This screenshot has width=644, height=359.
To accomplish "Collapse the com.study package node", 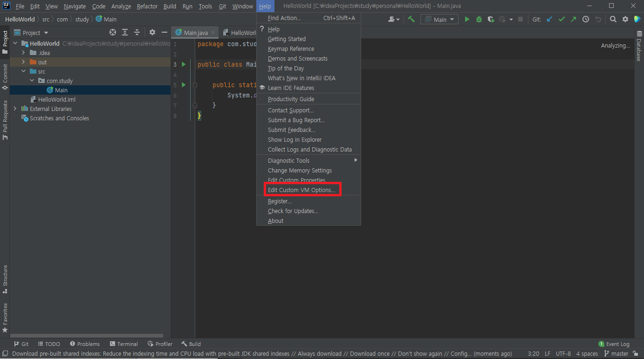I will 32,81.
